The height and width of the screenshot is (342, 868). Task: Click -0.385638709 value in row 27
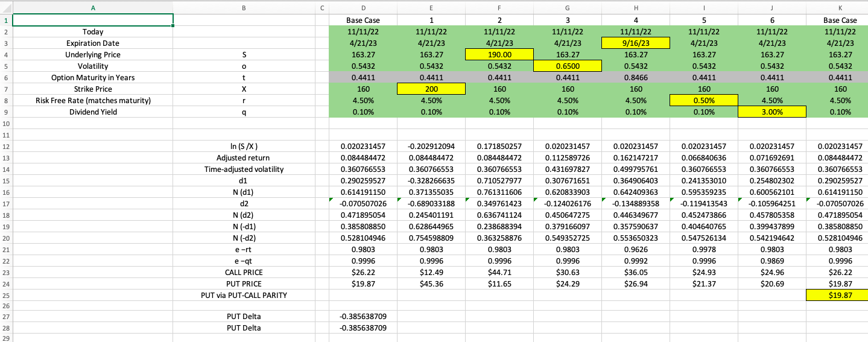click(x=363, y=316)
